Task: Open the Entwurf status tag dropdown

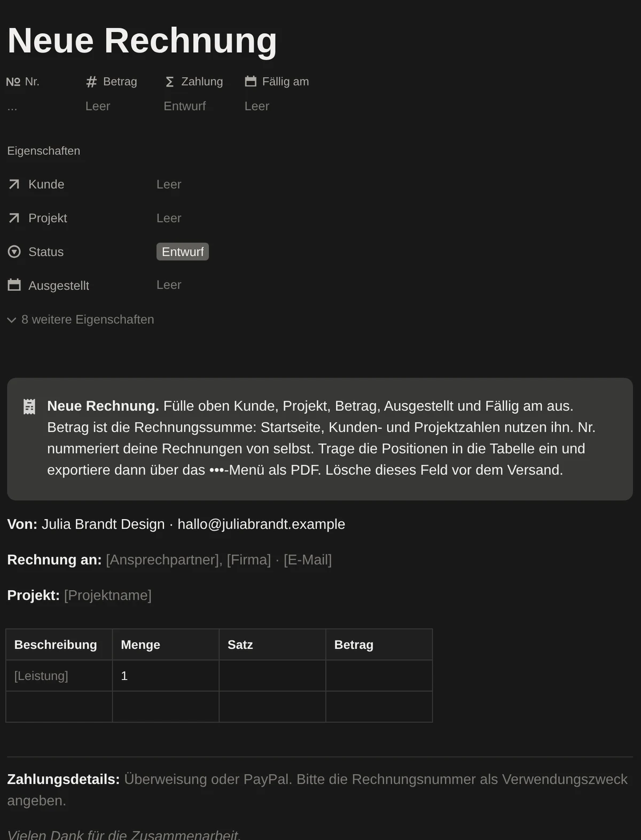Action: tap(183, 252)
